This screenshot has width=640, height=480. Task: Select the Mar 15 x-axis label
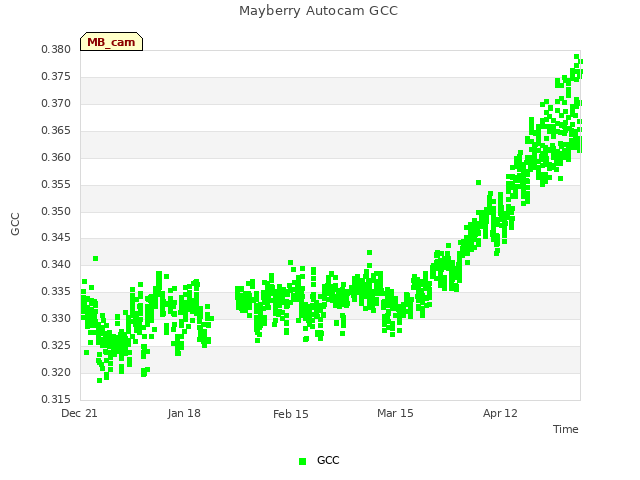point(395,413)
